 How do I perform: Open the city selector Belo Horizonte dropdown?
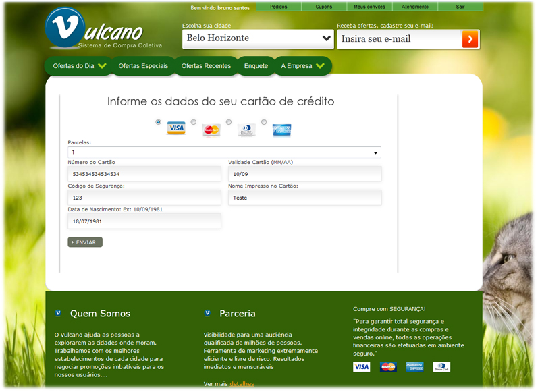pyautogui.click(x=258, y=38)
